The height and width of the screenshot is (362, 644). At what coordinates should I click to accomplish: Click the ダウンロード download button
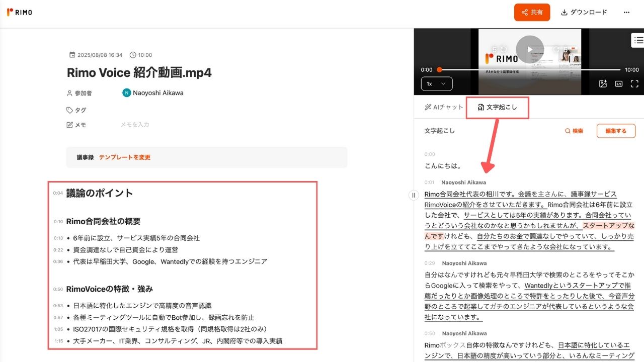coord(584,12)
